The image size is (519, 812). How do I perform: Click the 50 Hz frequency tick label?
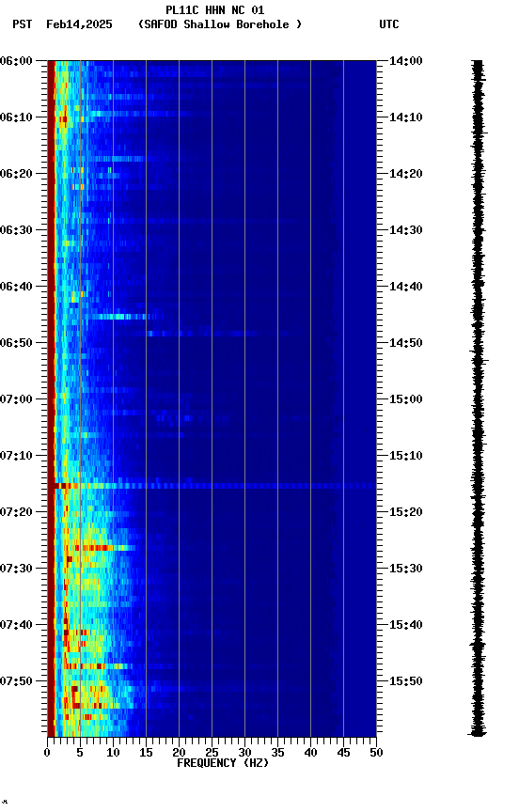click(376, 753)
